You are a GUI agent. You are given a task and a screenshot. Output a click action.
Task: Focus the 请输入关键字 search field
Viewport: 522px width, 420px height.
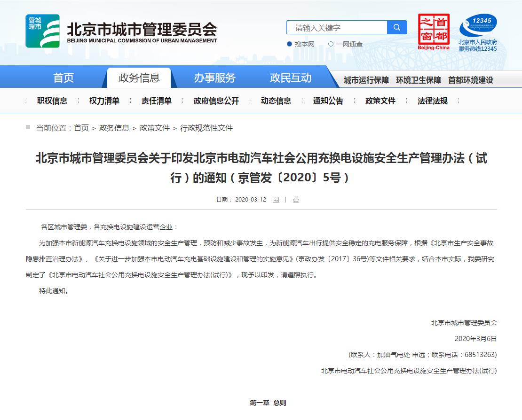point(337,27)
